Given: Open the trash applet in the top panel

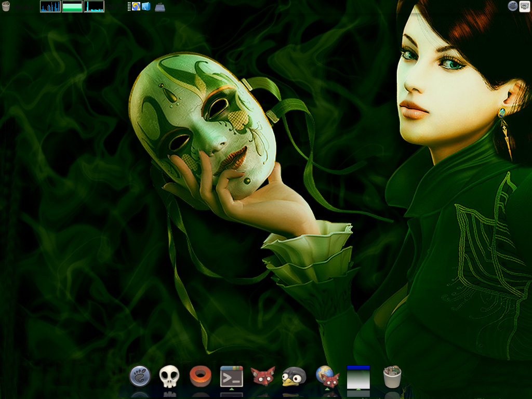Looking at the screenshot, I should tap(6, 6).
